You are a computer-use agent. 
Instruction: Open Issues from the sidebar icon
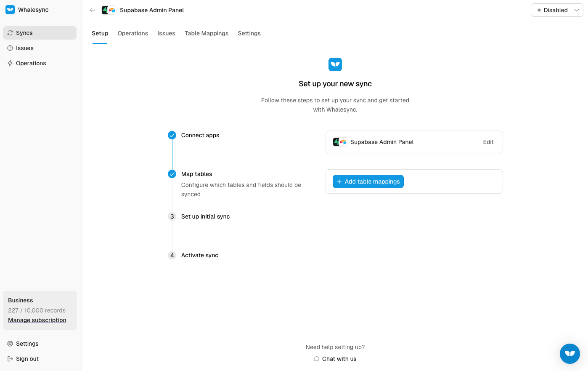(x=10, y=48)
